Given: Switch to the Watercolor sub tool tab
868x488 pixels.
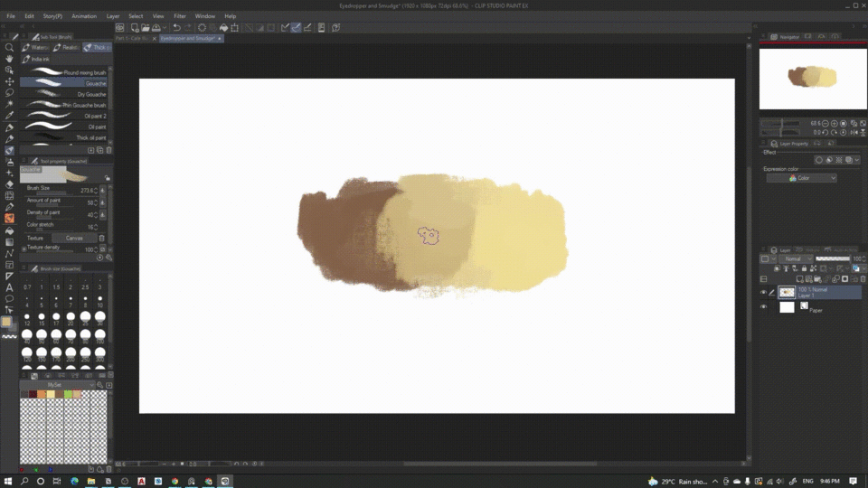Looking at the screenshot, I should pos(34,48).
